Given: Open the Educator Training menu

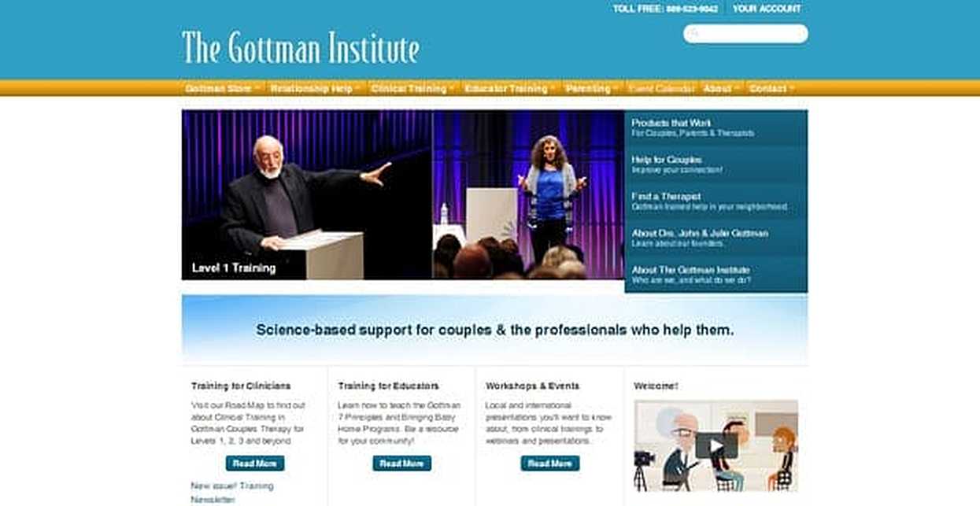Looking at the screenshot, I should point(509,88).
